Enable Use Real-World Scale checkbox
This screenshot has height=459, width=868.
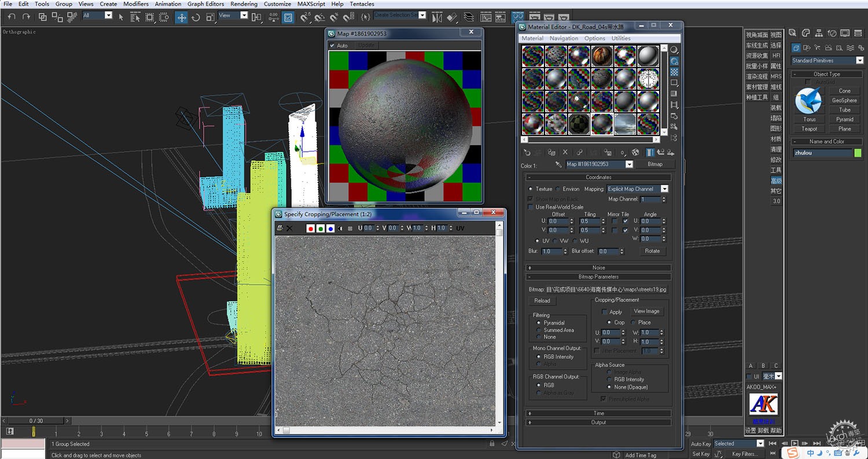tap(531, 207)
